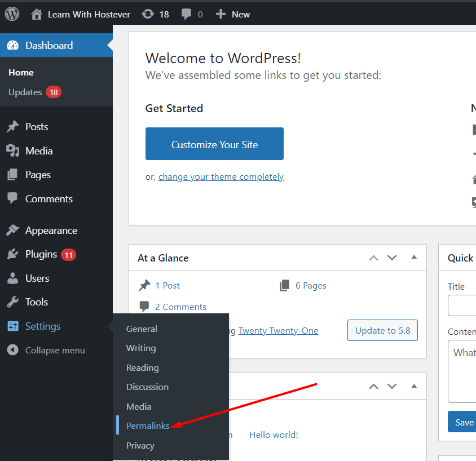Open the 1 Post link
The image size is (476, 461).
click(x=168, y=285)
